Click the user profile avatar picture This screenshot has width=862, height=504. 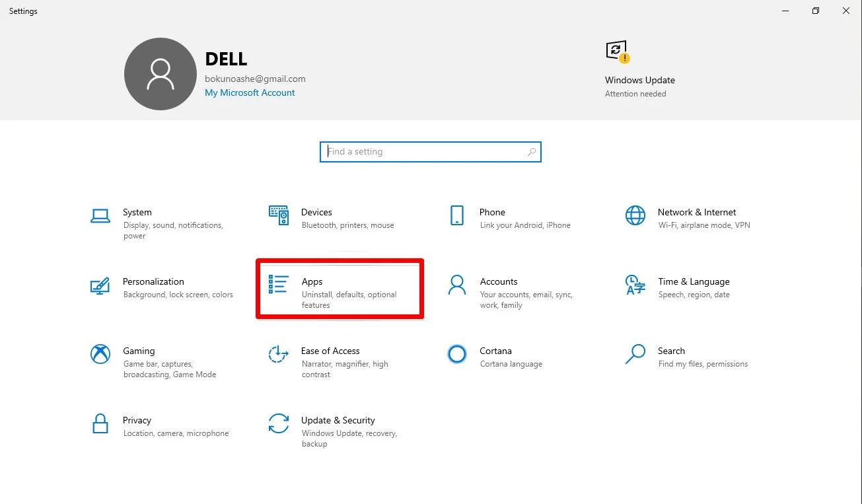[161, 74]
